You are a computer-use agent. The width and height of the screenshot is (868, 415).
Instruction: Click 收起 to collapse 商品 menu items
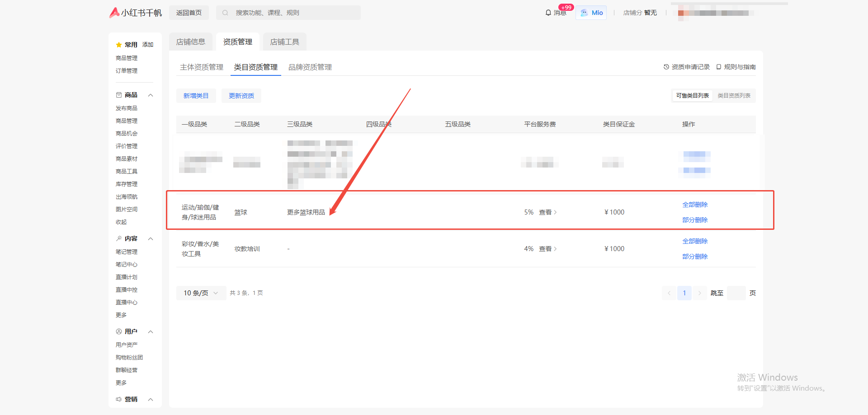pos(121,222)
